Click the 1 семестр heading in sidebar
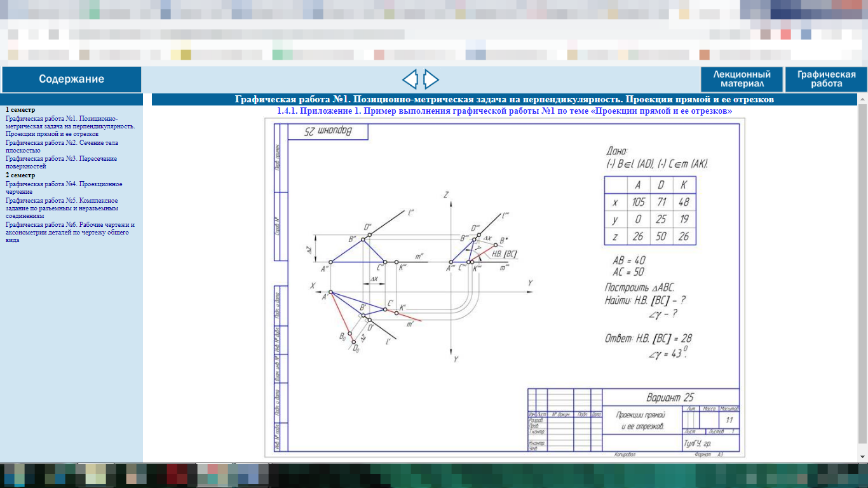The height and width of the screenshot is (488, 868). coord(20,110)
